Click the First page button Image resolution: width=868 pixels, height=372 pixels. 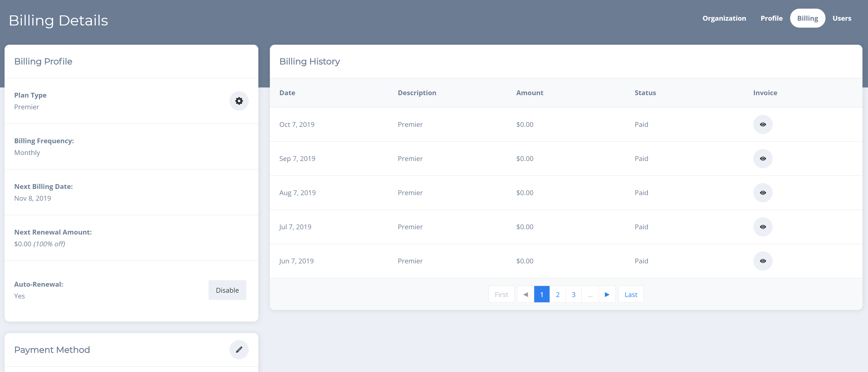[501, 295]
